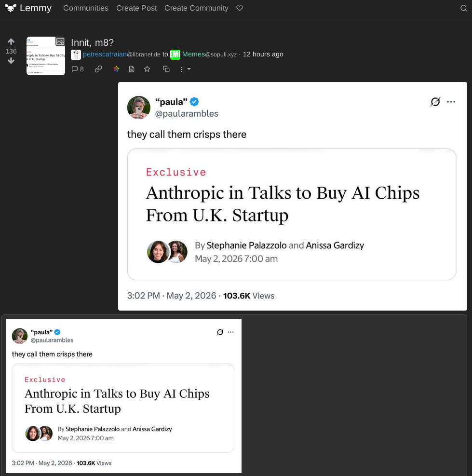Click the Lemmy mouse logo icon

pyautogui.click(x=11, y=8)
